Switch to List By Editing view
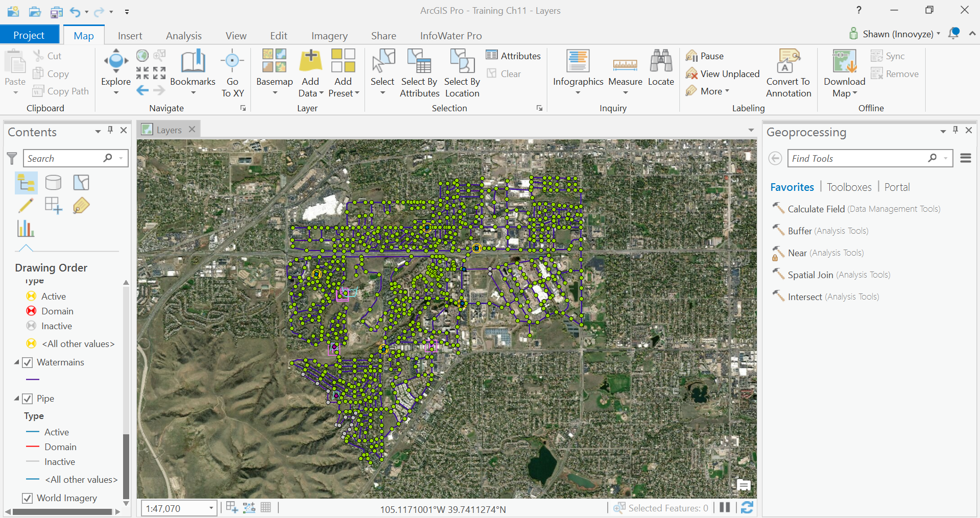The image size is (980, 518). (26, 206)
